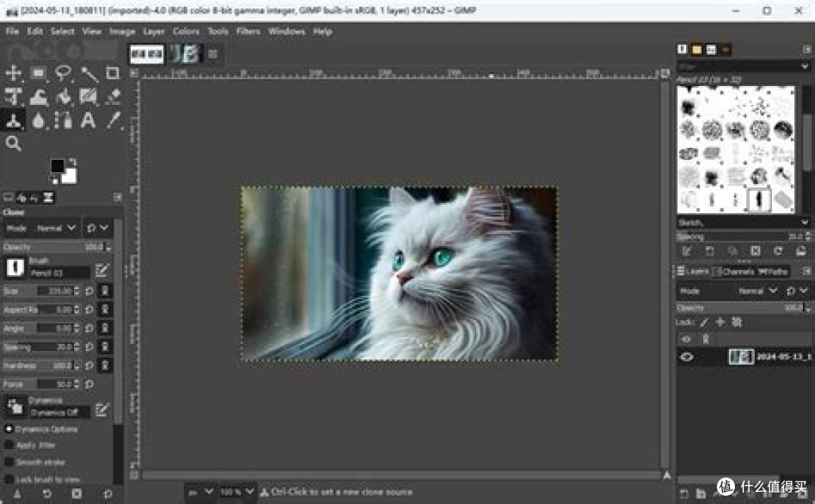The height and width of the screenshot is (504, 815).
Task: Toggle lock alpha channel for layer
Action: point(737,323)
